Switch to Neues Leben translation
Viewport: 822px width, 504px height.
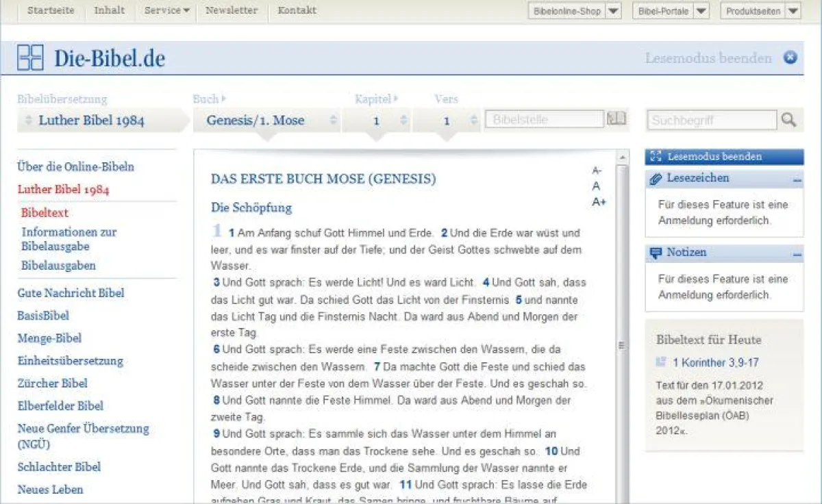click(50, 490)
